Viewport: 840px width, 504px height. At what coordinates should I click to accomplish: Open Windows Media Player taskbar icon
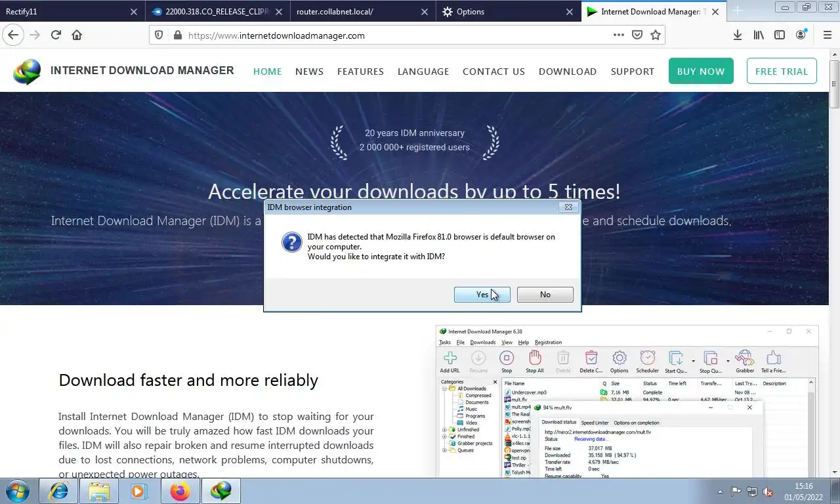pyautogui.click(x=139, y=491)
